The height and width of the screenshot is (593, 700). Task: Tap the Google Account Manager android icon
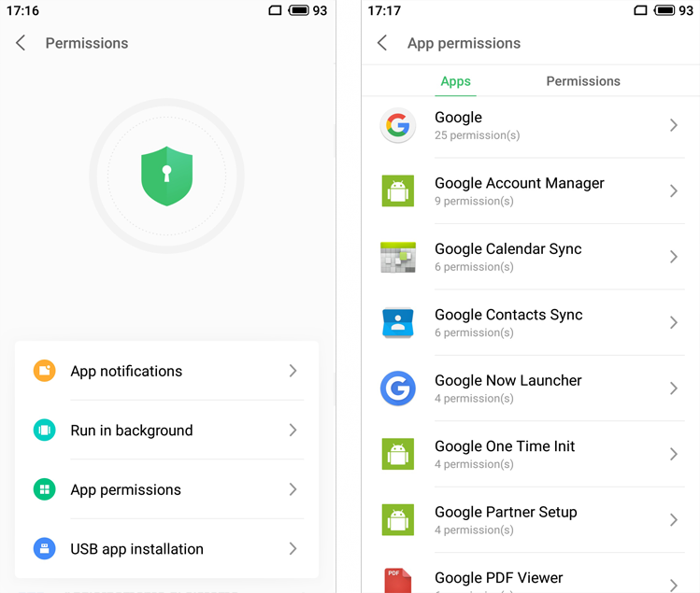coord(398,191)
